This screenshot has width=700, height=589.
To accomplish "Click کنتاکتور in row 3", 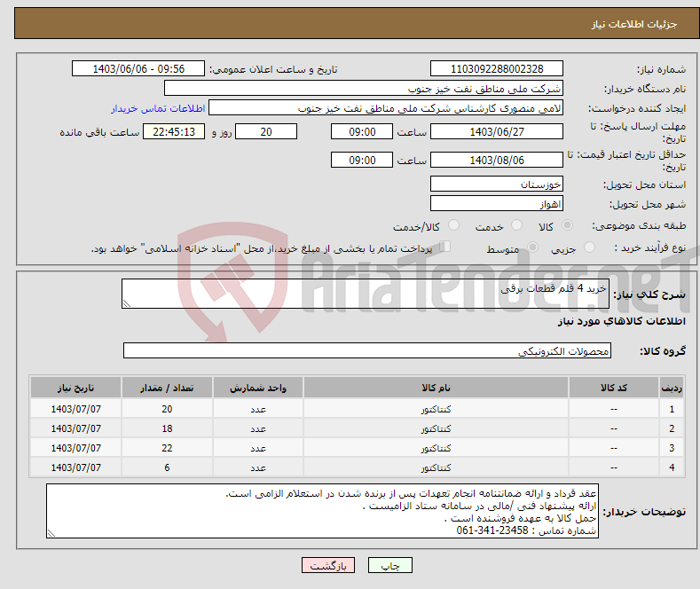I will [x=436, y=448].
